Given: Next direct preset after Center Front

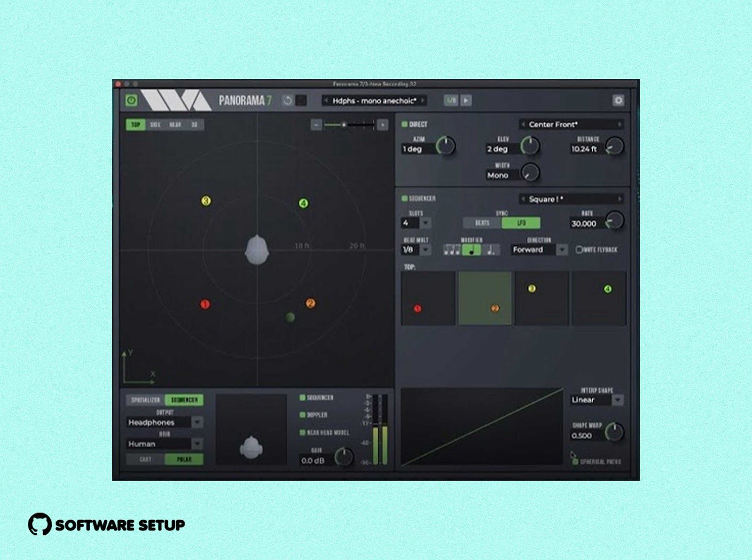Looking at the screenshot, I should pos(620,124).
